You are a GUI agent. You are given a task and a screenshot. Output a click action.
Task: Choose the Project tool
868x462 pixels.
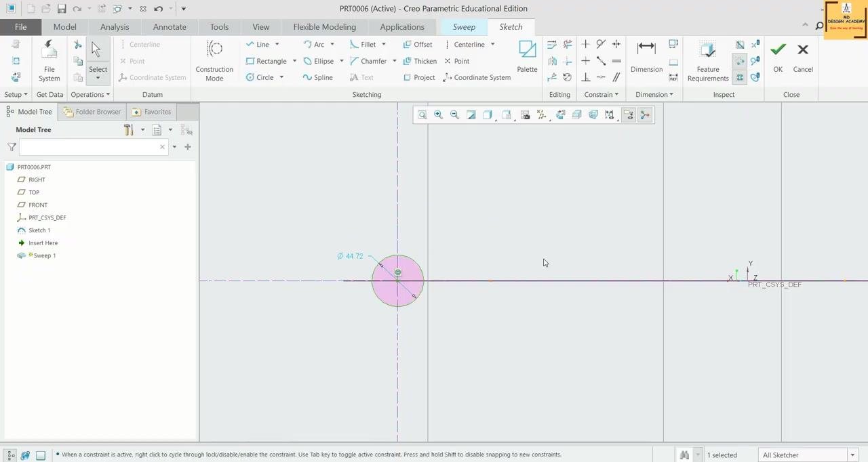coord(419,77)
